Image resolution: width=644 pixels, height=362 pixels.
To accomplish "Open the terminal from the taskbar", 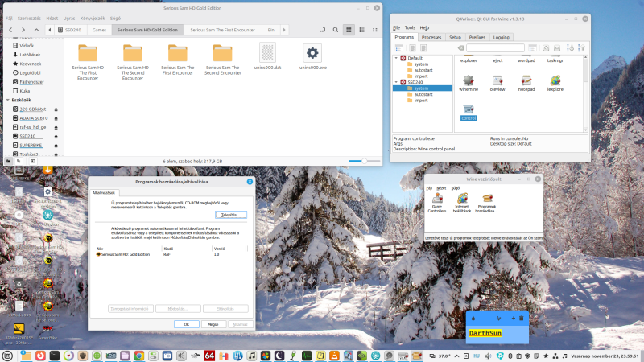I will coord(54,356).
